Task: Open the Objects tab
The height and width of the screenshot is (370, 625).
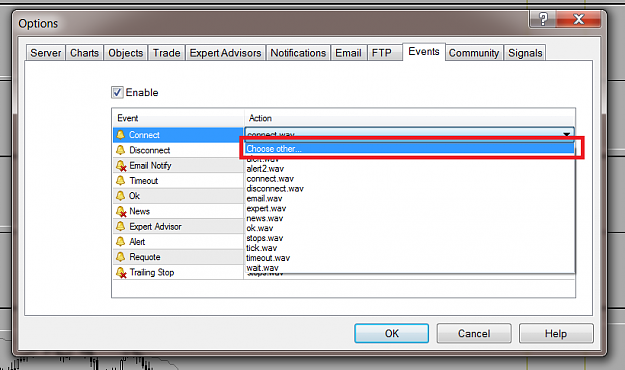Action: tap(126, 53)
